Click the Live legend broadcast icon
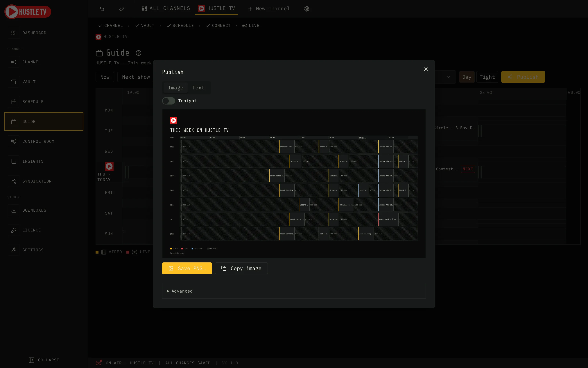Viewport: 588px width, 368px height. tap(134, 252)
